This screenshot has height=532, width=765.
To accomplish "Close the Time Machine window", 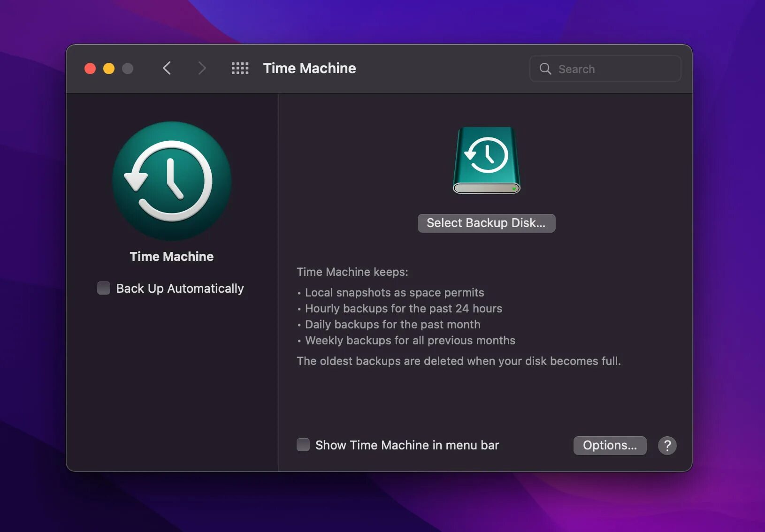I will (x=90, y=68).
